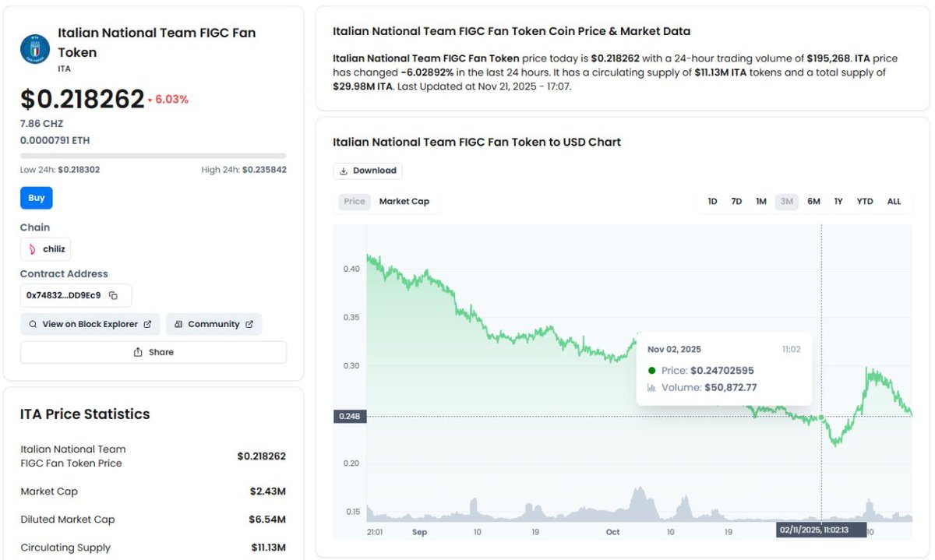935x560 pixels.
Task: Click the Share button
Action: (153, 352)
